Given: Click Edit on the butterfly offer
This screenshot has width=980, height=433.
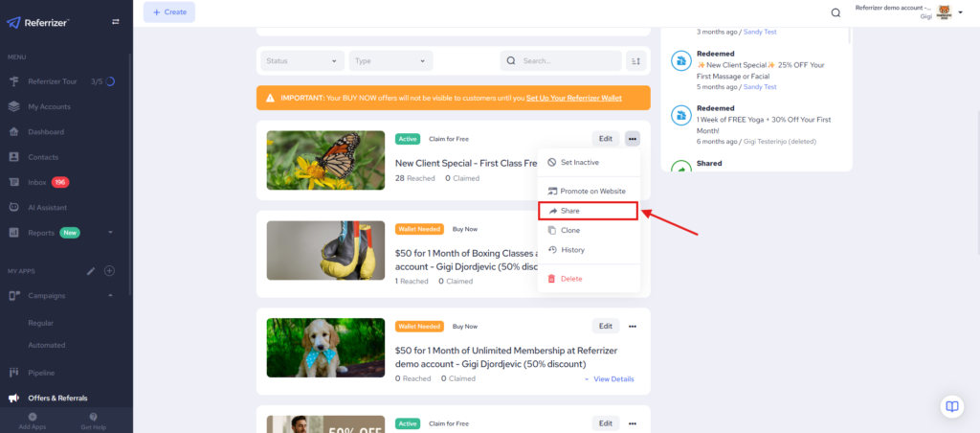Looking at the screenshot, I should tap(605, 139).
